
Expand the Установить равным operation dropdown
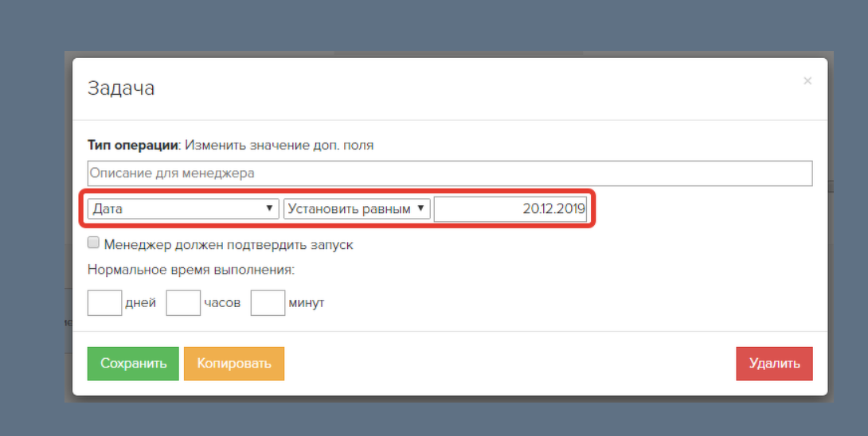click(x=357, y=208)
